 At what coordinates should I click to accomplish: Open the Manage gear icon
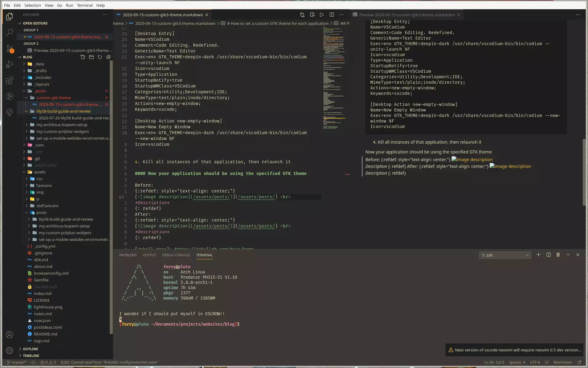10,351
